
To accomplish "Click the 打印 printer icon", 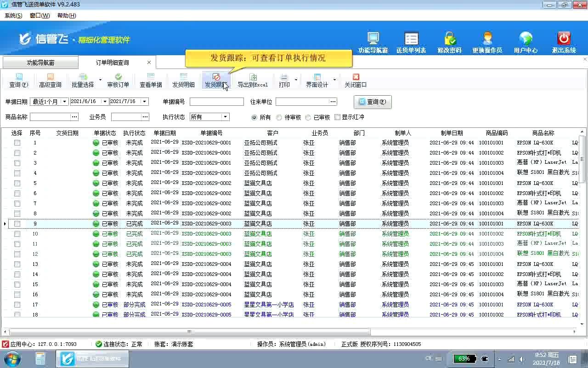I will pos(284,80).
